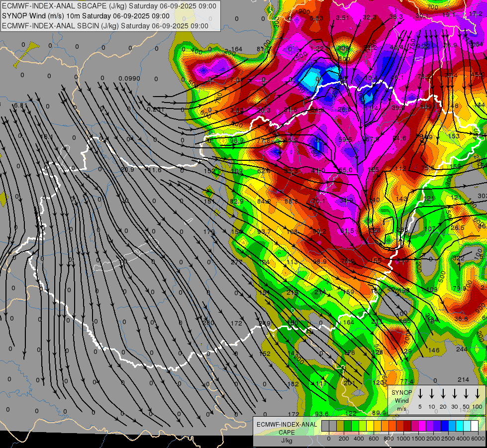Click the map value '201'
This screenshot has height=448, width=487.
[349, 383]
